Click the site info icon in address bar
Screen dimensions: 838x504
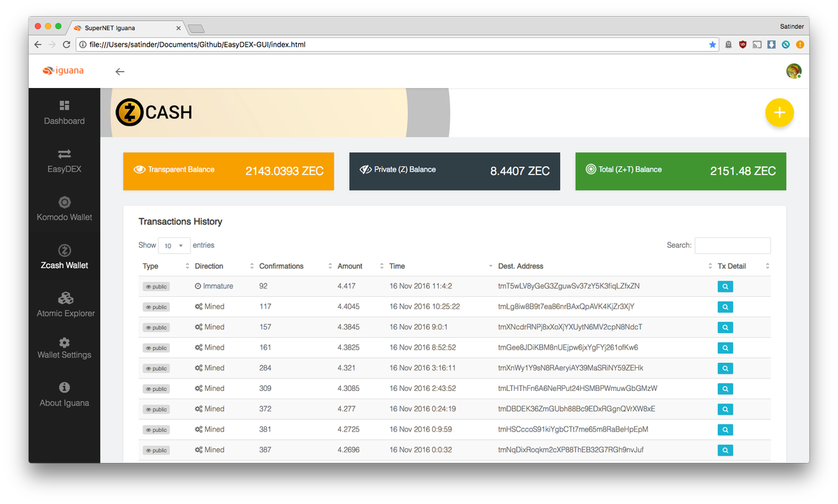[82, 44]
